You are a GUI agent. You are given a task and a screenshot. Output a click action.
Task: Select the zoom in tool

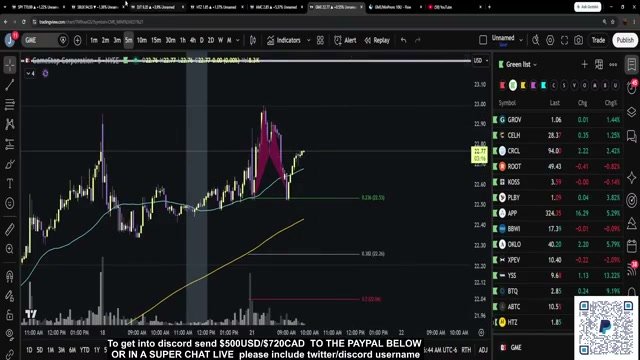point(10,249)
